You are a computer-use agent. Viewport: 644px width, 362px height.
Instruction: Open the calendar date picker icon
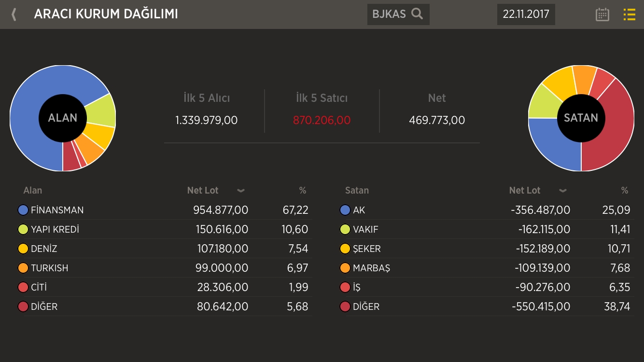[602, 14]
